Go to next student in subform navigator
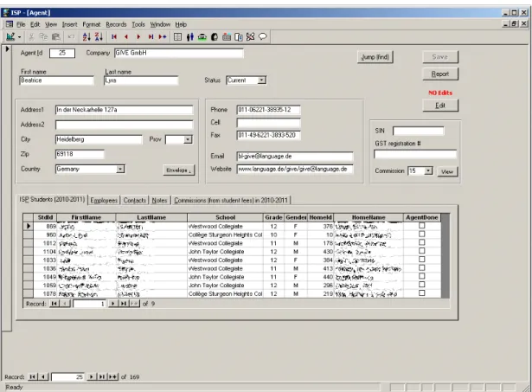This screenshot has height=392, width=532. [113, 304]
